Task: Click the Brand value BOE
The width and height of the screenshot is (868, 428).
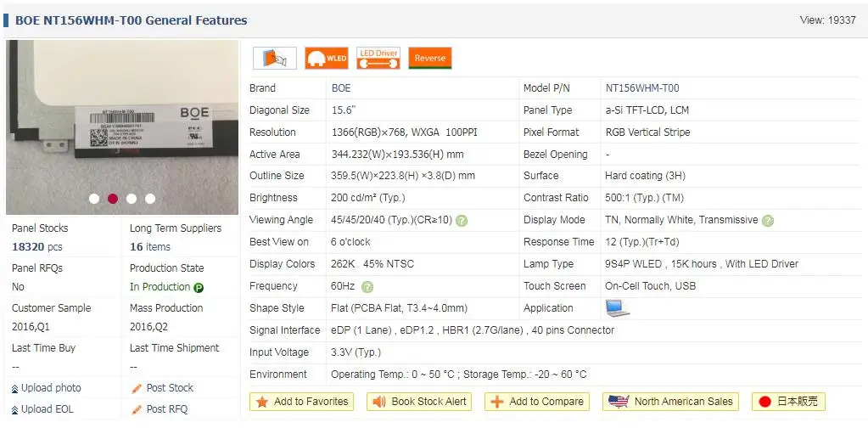Action: coord(341,88)
